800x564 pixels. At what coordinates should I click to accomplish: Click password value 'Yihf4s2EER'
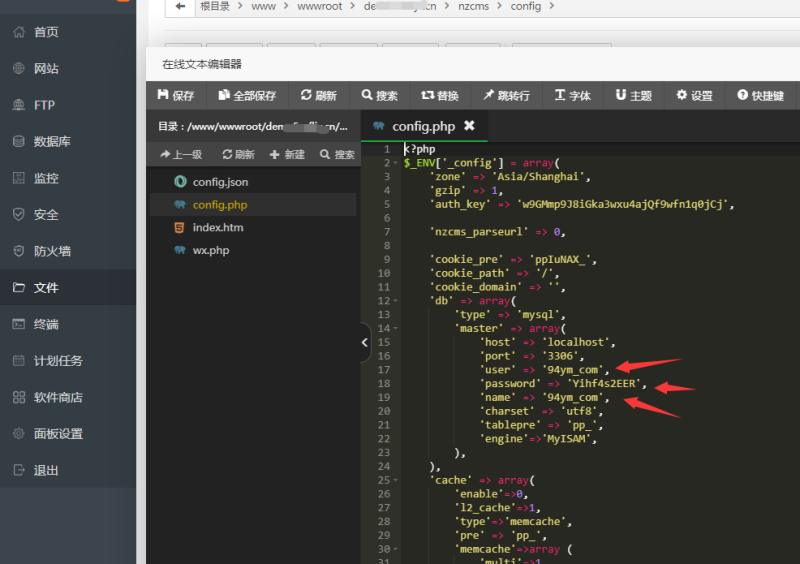[x=604, y=383]
